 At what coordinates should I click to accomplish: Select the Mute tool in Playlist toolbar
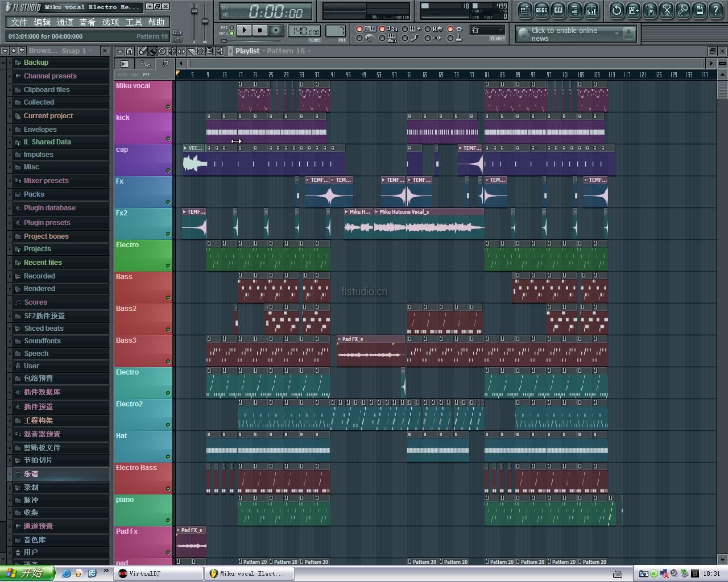coord(172,51)
